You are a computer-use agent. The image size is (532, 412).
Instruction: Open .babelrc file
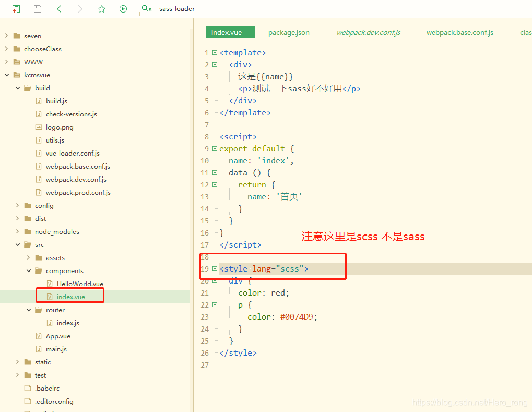pos(47,389)
